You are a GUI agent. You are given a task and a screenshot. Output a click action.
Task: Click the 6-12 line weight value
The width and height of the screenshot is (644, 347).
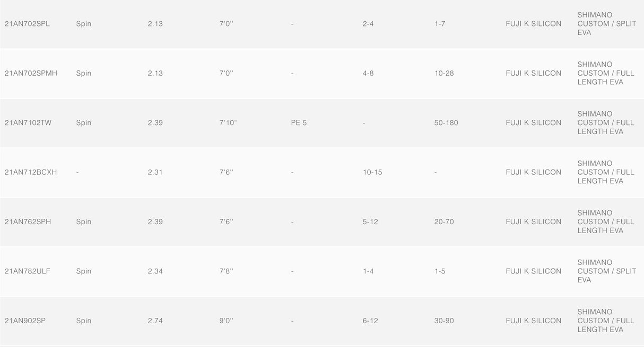point(370,321)
